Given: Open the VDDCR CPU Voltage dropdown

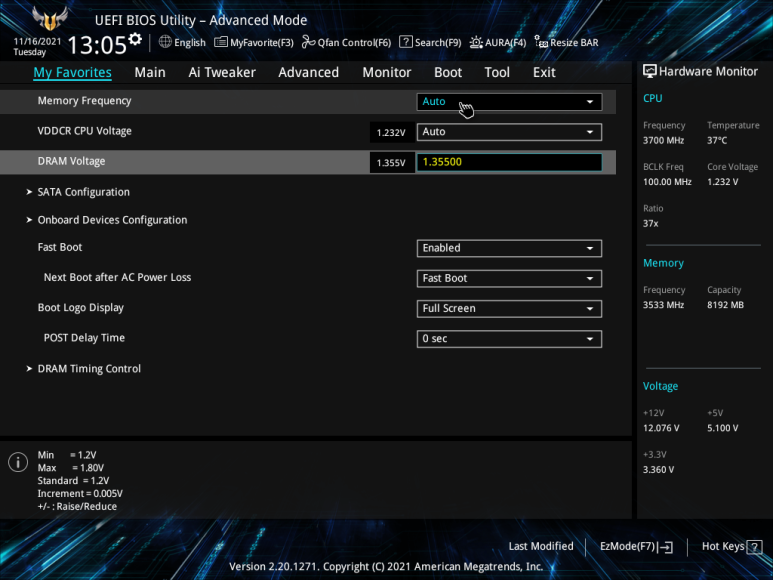Looking at the screenshot, I should [x=509, y=132].
